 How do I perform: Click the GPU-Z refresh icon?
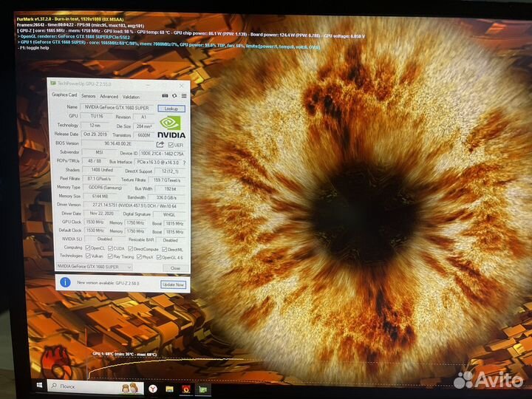click(174, 95)
